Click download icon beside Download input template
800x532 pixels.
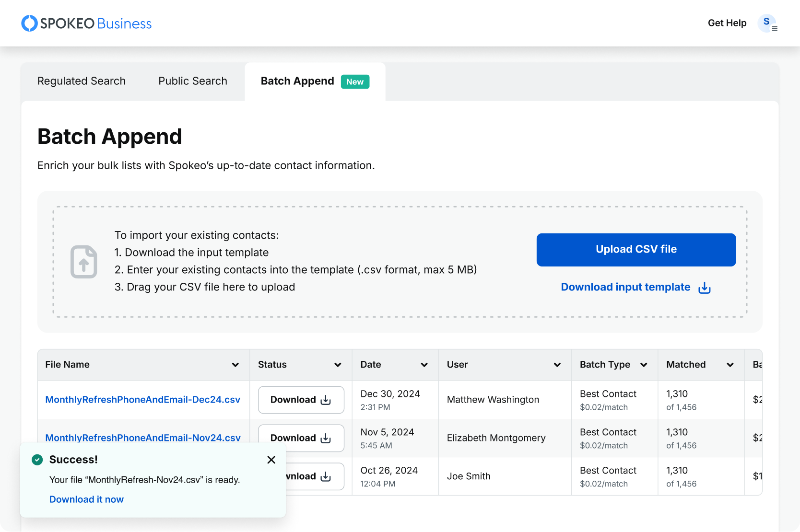(704, 288)
